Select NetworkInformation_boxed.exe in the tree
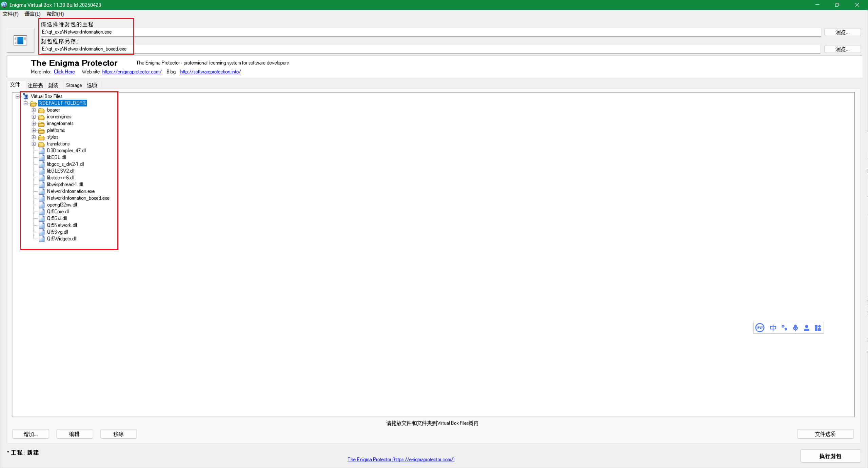Image resolution: width=868 pixels, height=468 pixels. click(78, 198)
